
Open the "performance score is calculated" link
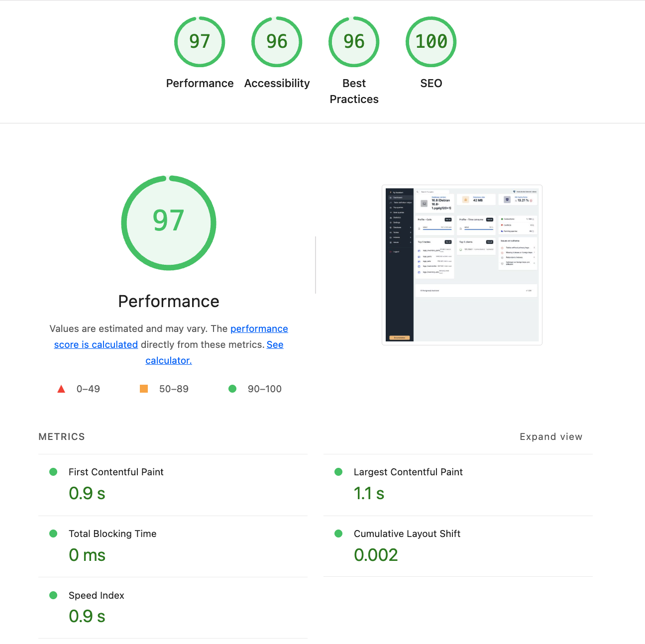point(259,329)
